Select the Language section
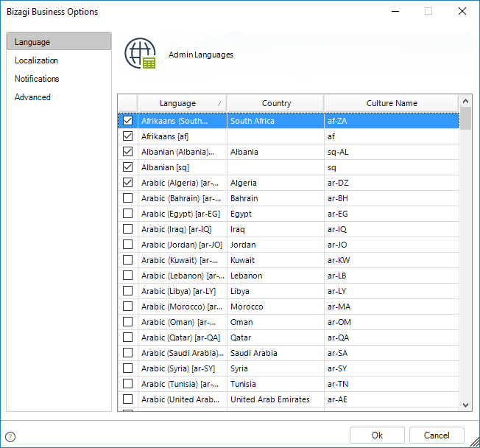The width and height of the screenshot is (480, 448). click(59, 41)
